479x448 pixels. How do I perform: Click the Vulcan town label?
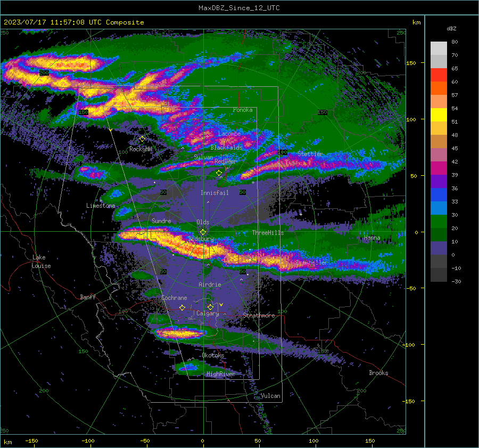pyautogui.click(x=270, y=396)
